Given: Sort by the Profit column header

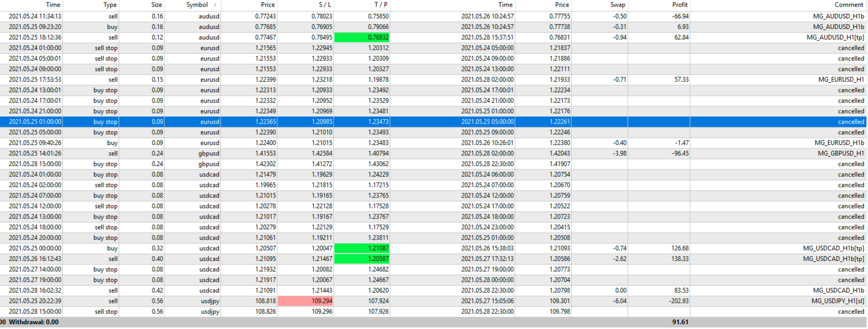Looking at the screenshot, I should tap(680, 5).
